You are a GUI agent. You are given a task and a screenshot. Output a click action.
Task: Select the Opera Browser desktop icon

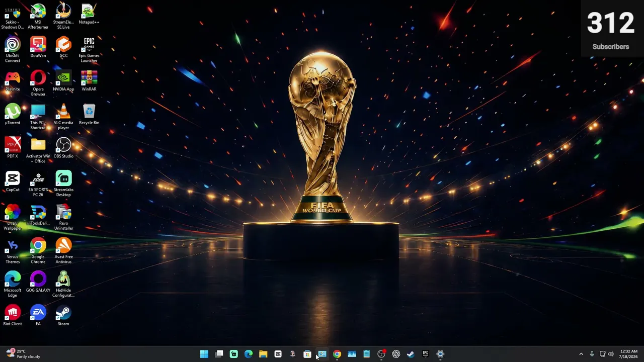[x=38, y=83]
